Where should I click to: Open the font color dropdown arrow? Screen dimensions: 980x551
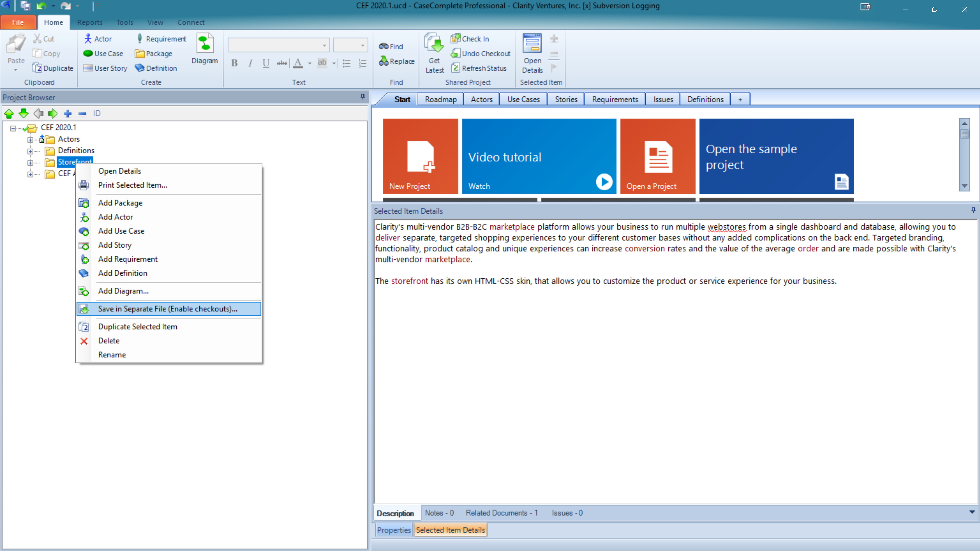pos(310,63)
